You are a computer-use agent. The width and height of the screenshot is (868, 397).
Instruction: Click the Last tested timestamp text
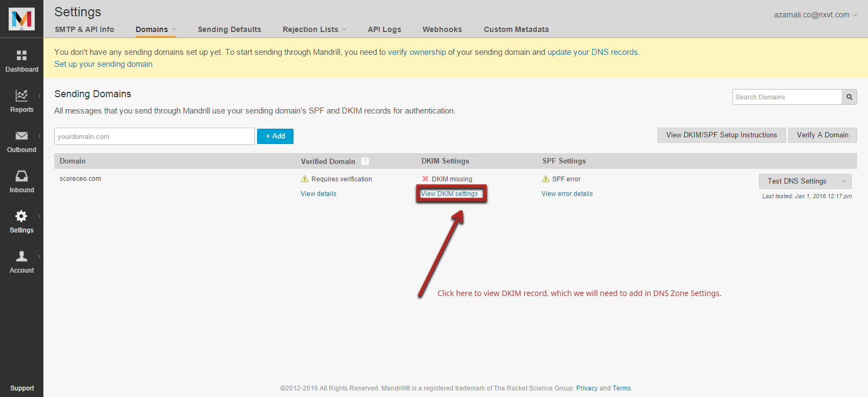807,196
